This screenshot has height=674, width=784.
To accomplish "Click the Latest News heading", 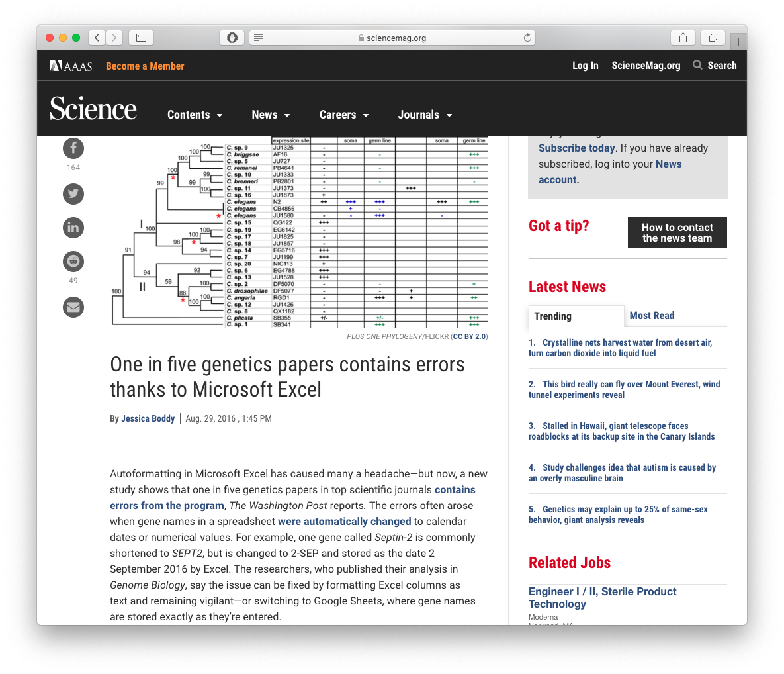I will 568,287.
